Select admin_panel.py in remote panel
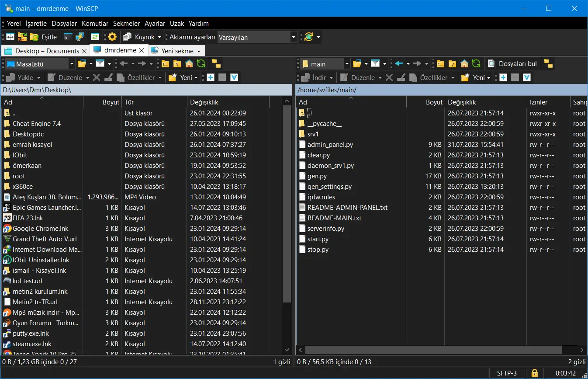 330,145
